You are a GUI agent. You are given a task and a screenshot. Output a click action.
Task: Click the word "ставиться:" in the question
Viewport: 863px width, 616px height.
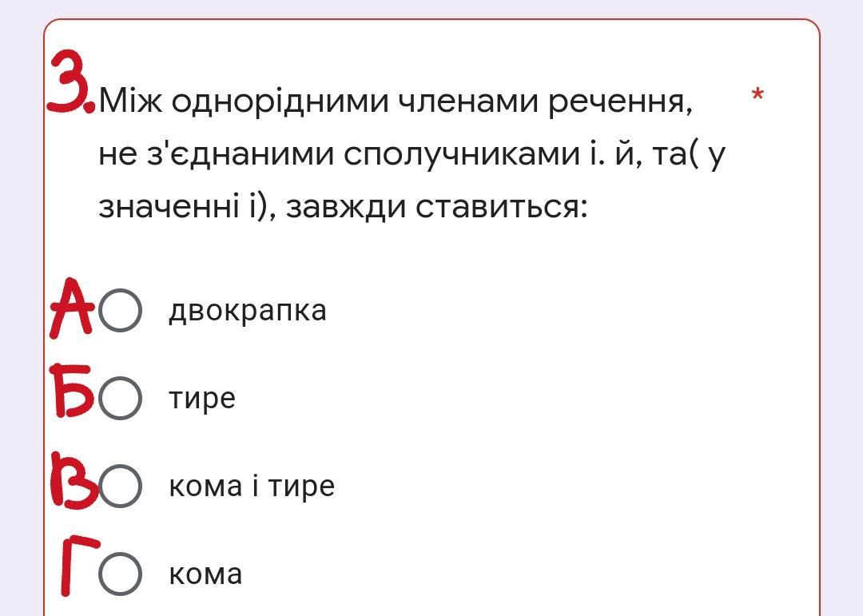click(501, 208)
